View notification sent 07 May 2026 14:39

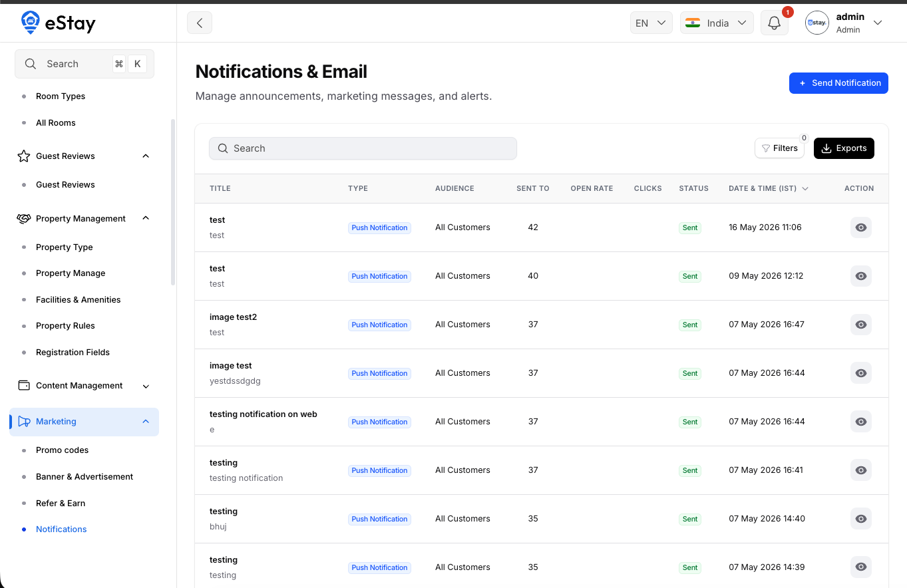pyautogui.click(x=861, y=567)
